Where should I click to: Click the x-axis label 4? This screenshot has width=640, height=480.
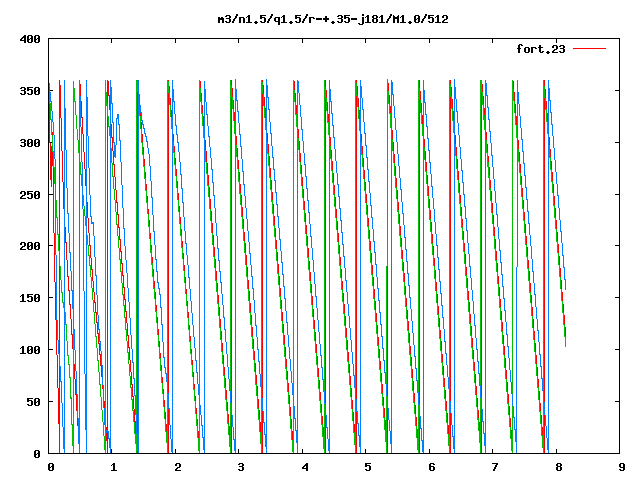coord(304,467)
